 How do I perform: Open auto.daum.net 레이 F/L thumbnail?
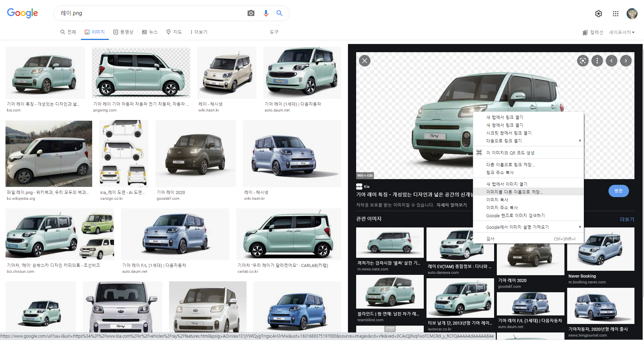(x=175, y=234)
